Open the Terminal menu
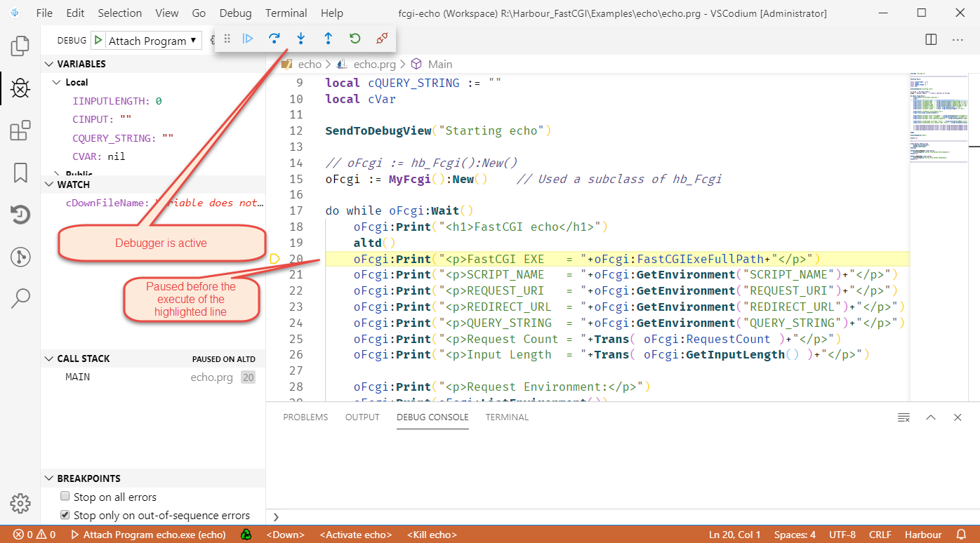This screenshot has width=980, height=543. pos(286,13)
